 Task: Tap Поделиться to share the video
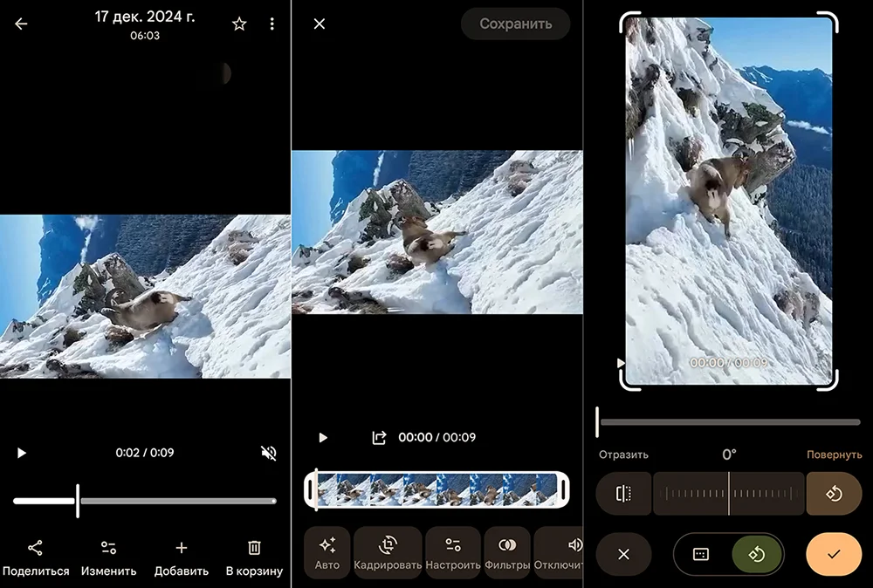(36, 558)
